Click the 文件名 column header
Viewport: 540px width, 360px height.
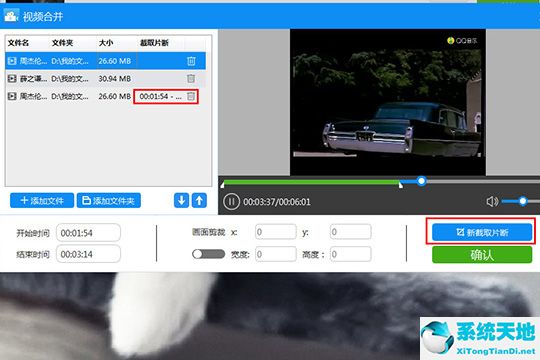(x=18, y=43)
